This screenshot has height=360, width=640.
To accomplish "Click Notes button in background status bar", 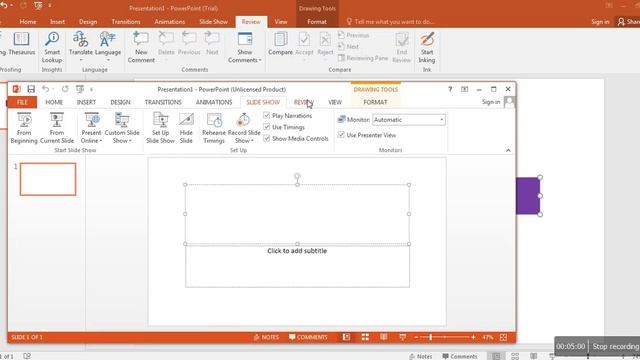I will [x=421, y=356].
